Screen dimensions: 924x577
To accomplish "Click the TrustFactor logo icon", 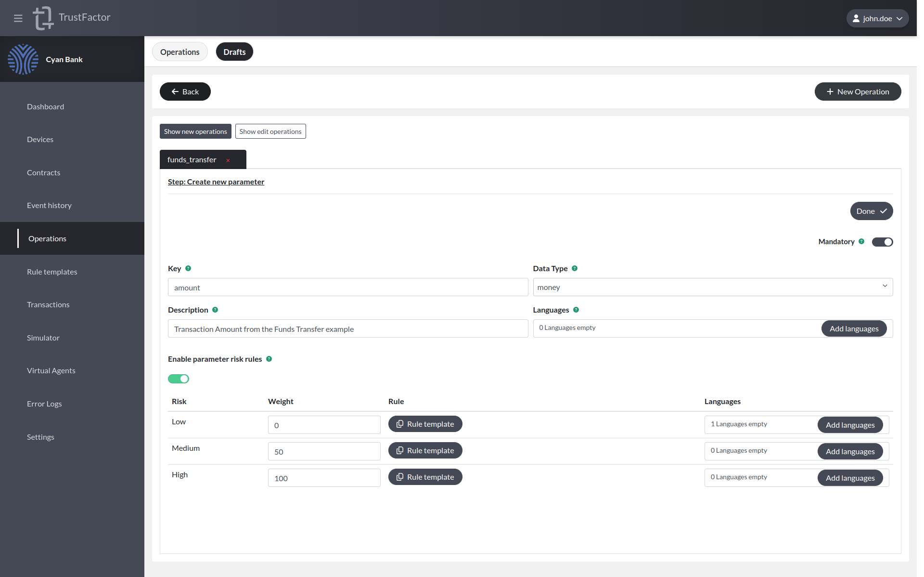I will coord(43,18).
